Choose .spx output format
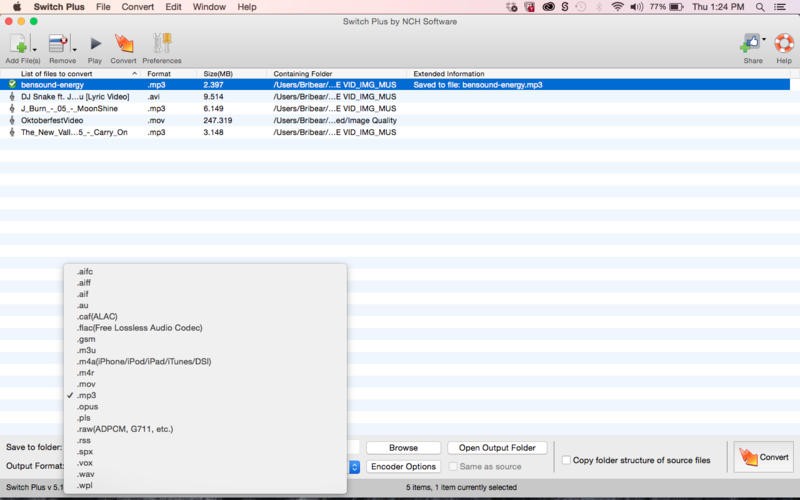 (x=205, y=452)
